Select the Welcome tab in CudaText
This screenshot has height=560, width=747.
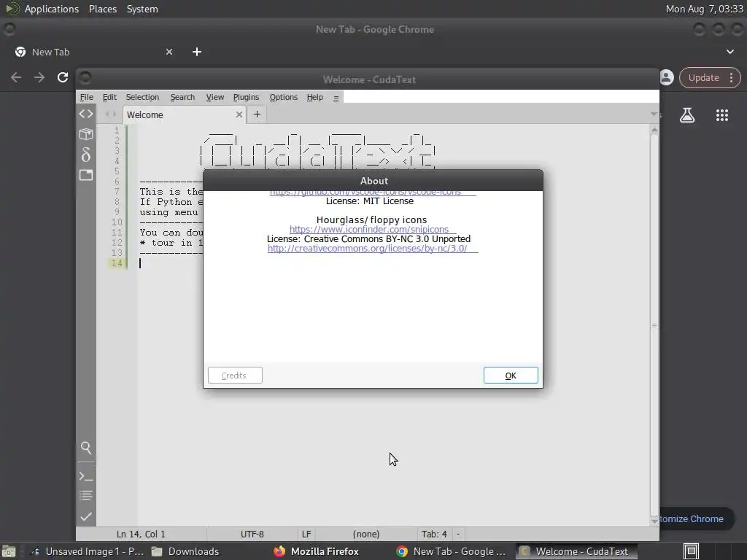click(185, 114)
